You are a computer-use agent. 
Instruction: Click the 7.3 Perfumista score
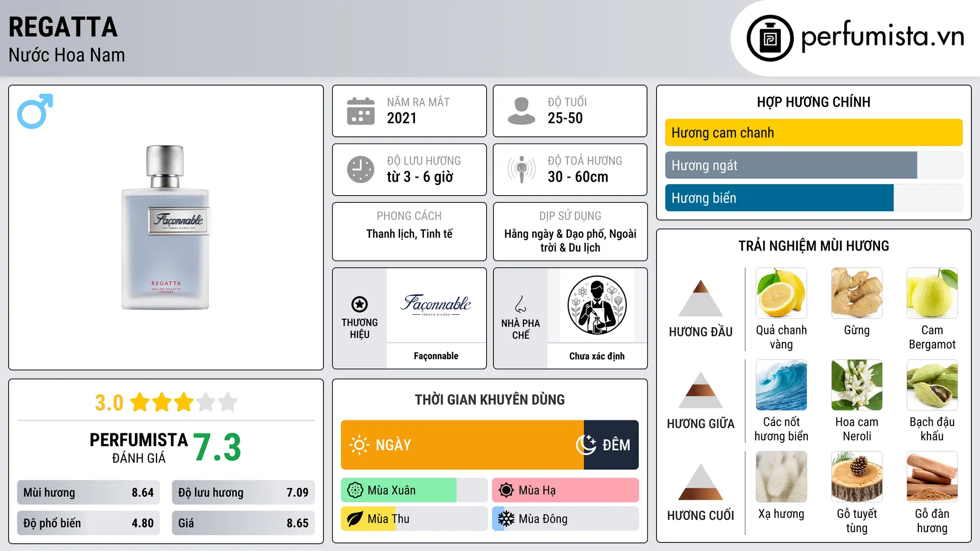click(217, 447)
